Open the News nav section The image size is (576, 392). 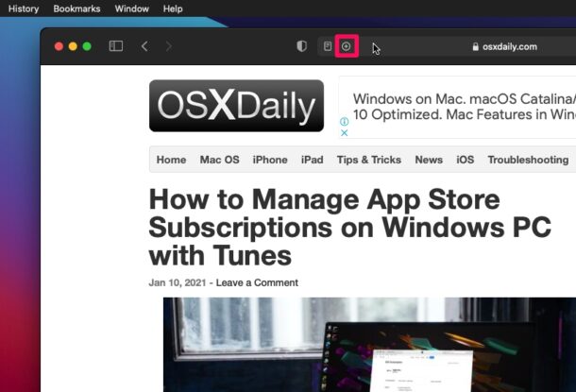(429, 160)
